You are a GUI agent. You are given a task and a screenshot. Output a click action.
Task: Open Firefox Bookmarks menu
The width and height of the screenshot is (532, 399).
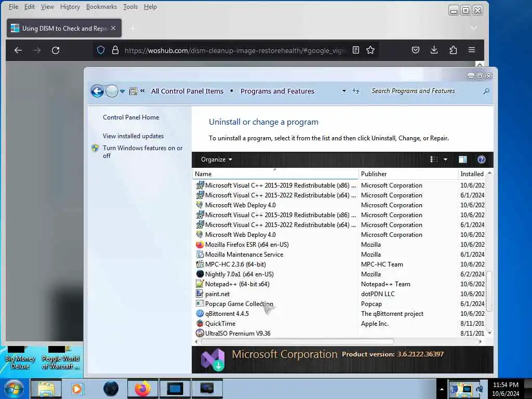[101, 7]
